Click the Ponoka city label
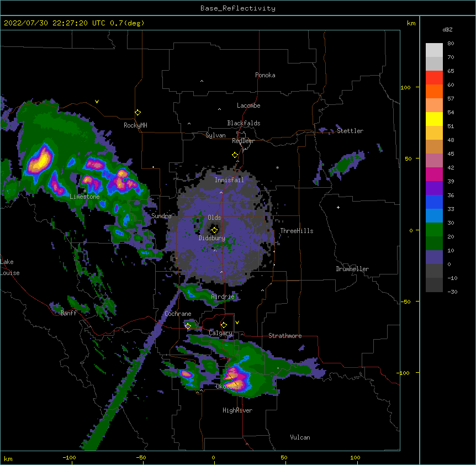Viewport: 476px width, 465px height. 265,75
